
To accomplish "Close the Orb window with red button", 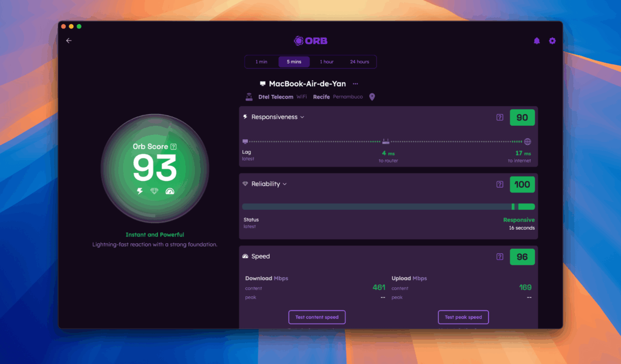I will coord(63,27).
